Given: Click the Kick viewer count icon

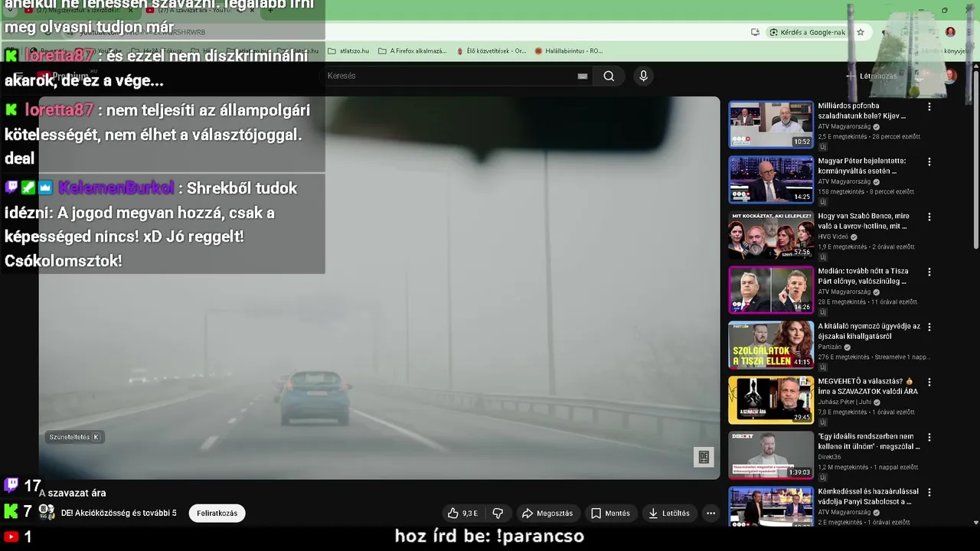Looking at the screenshot, I should tap(11, 510).
